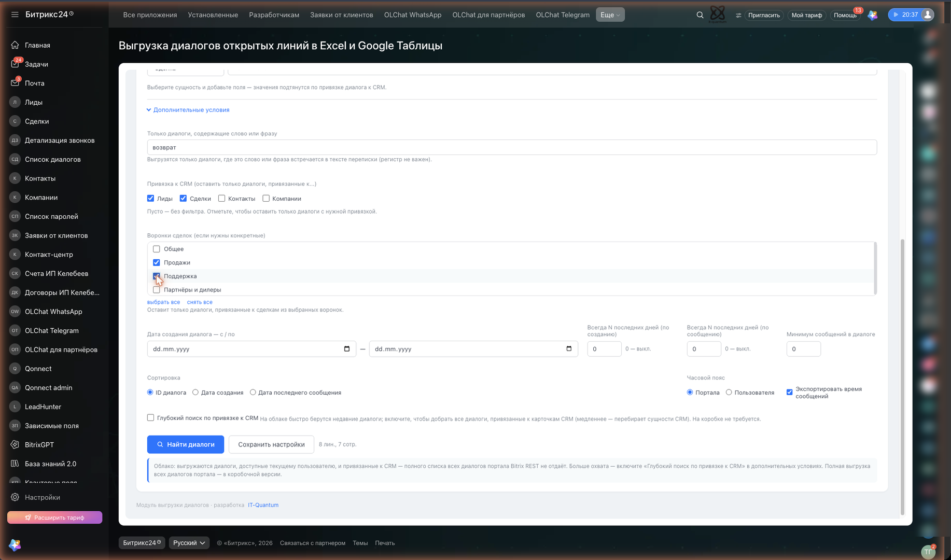The width and height of the screenshot is (951, 560).
Task: Toggle the Поддержка funnel checkbox
Action: pyautogui.click(x=157, y=276)
